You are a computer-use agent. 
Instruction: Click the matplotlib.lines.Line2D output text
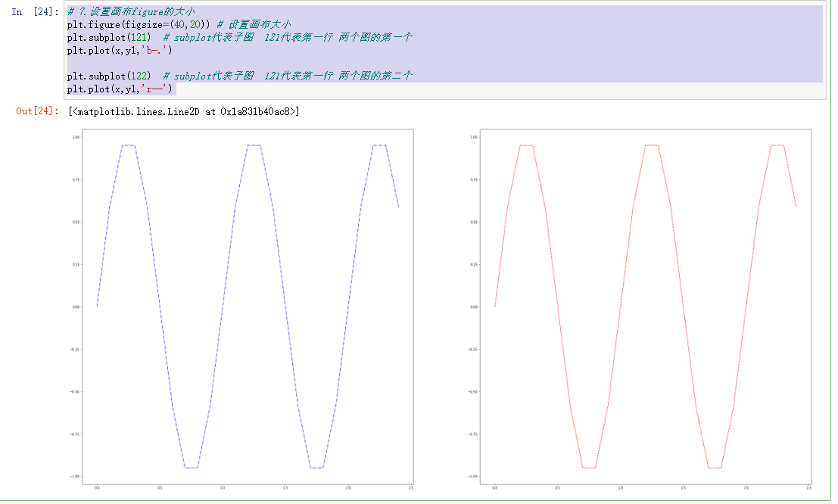point(184,111)
